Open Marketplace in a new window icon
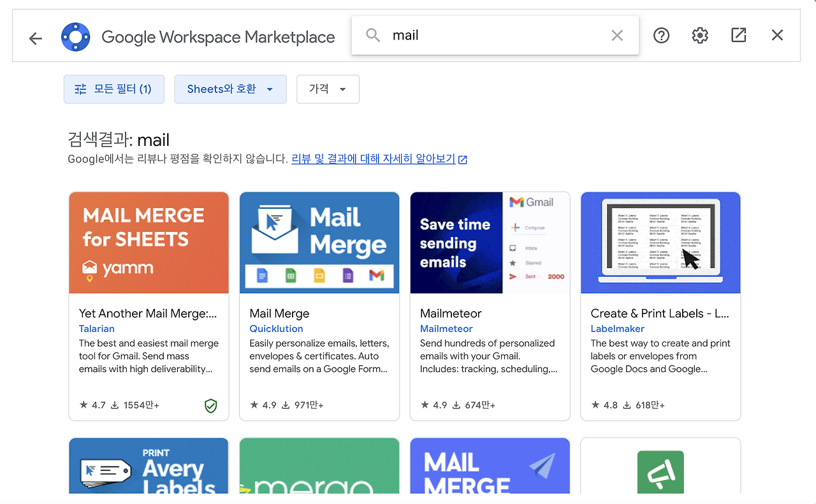 point(739,35)
